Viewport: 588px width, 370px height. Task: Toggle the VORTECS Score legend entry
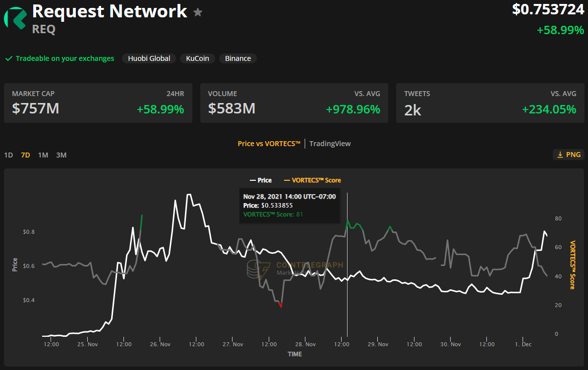(312, 180)
